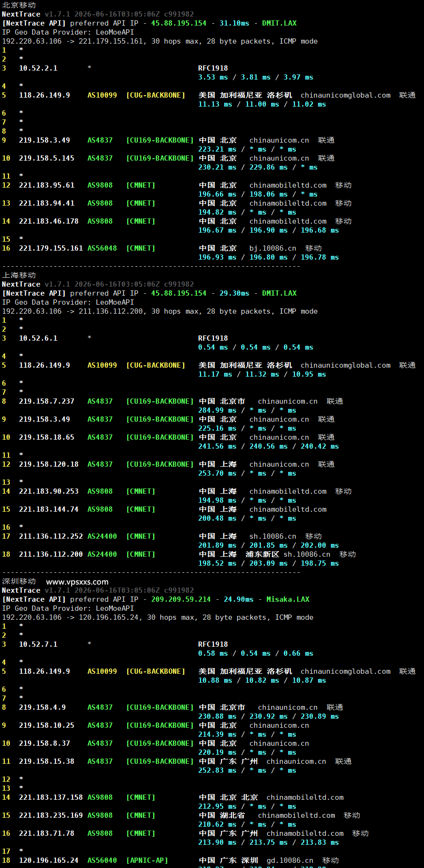Viewport: 424px width, 868px height.
Task: Click IP address '211.136.112.252'
Action: (51, 536)
